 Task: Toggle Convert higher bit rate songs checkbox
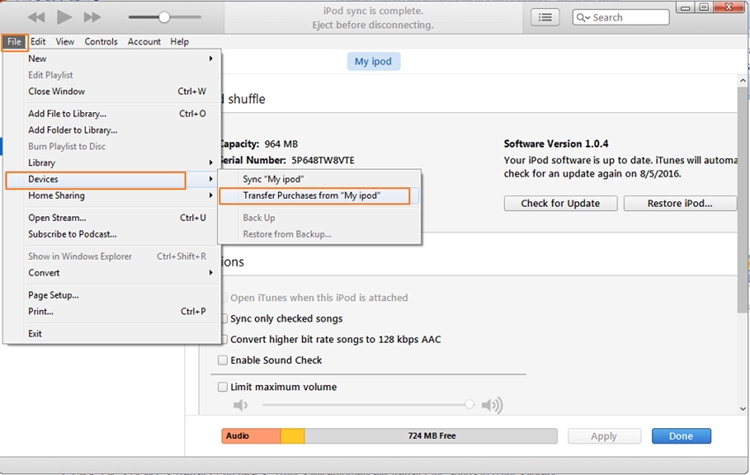(223, 340)
